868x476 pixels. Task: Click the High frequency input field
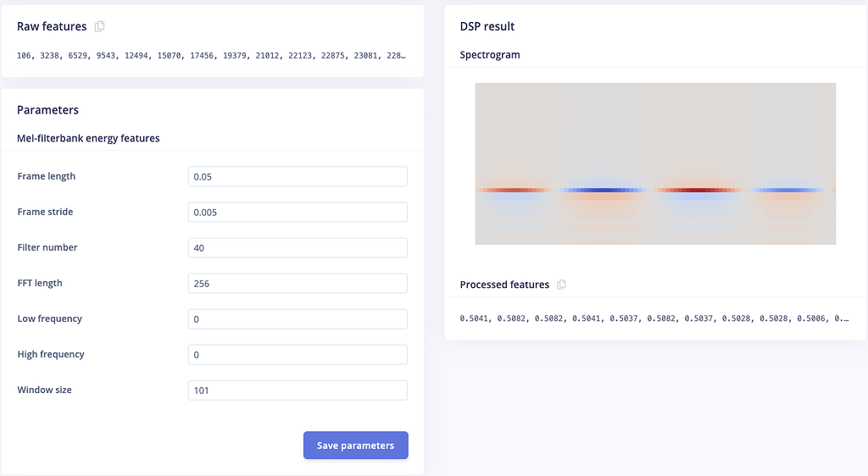pos(298,354)
